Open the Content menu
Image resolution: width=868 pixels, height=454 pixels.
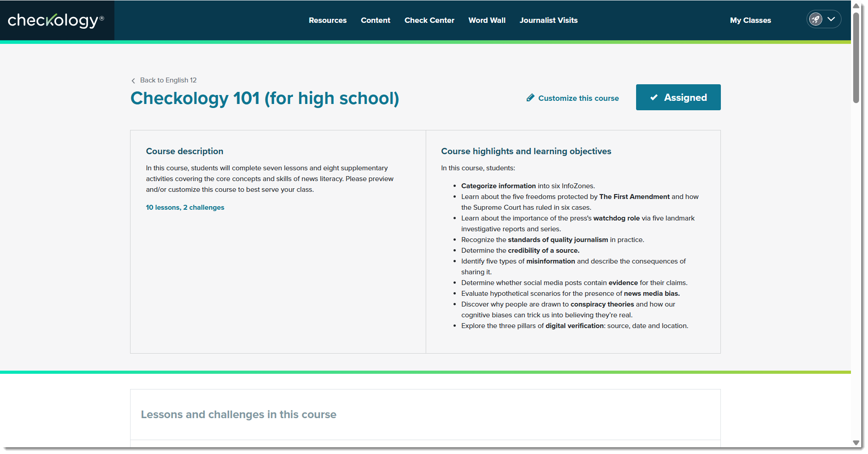point(375,20)
